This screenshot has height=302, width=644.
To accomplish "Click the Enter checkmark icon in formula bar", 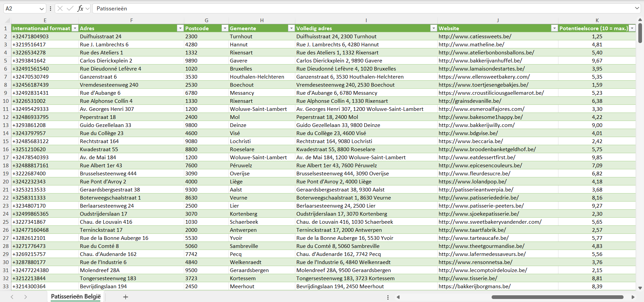I will tap(70, 8).
